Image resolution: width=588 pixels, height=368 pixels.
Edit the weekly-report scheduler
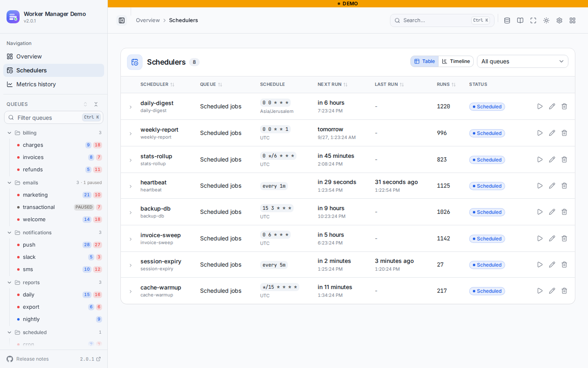point(552,133)
